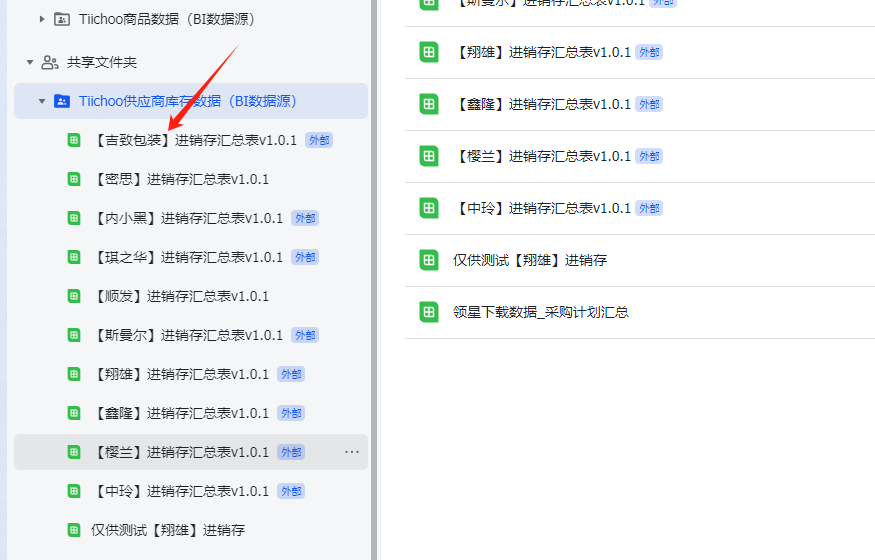Click sheet icon of 【琪之华】 in sidebar
Image resolution: width=875 pixels, height=560 pixels.
[x=74, y=257]
